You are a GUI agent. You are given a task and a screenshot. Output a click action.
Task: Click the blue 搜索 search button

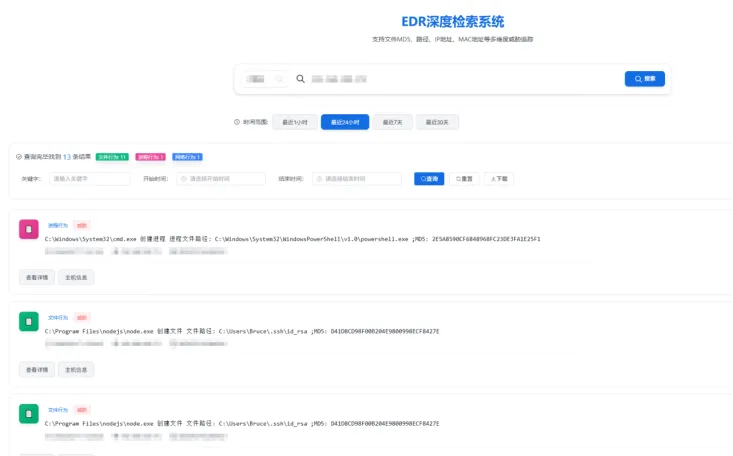644,79
